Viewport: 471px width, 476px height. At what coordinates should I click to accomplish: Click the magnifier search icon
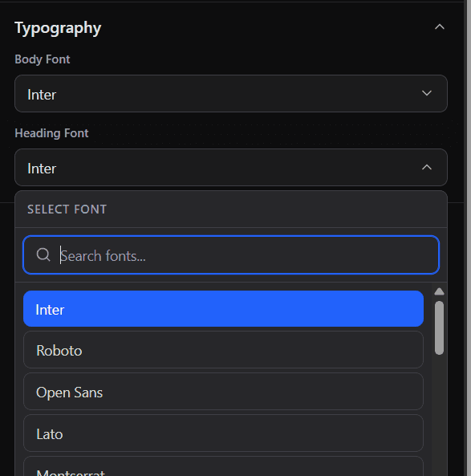43,254
